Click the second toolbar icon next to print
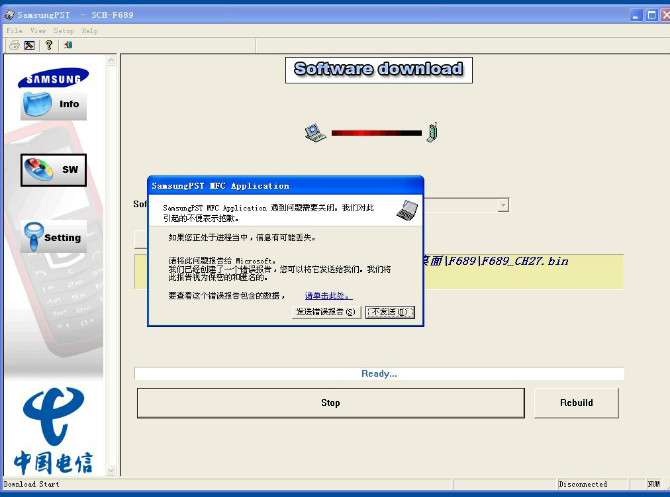 (29, 45)
